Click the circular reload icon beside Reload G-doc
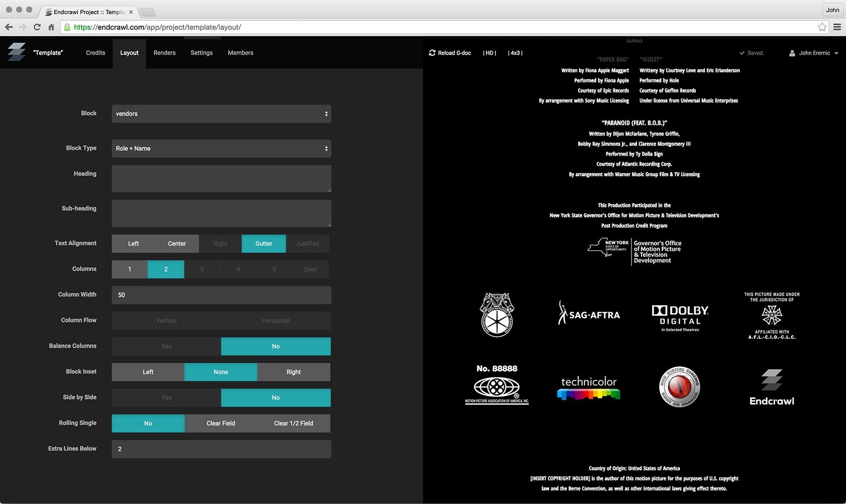Viewport: 846px width, 504px height. 432,52
